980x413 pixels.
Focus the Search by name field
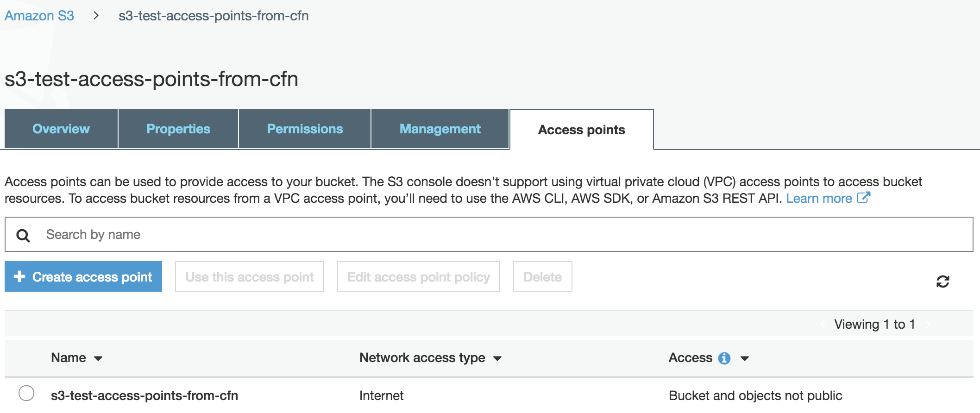(x=489, y=234)
